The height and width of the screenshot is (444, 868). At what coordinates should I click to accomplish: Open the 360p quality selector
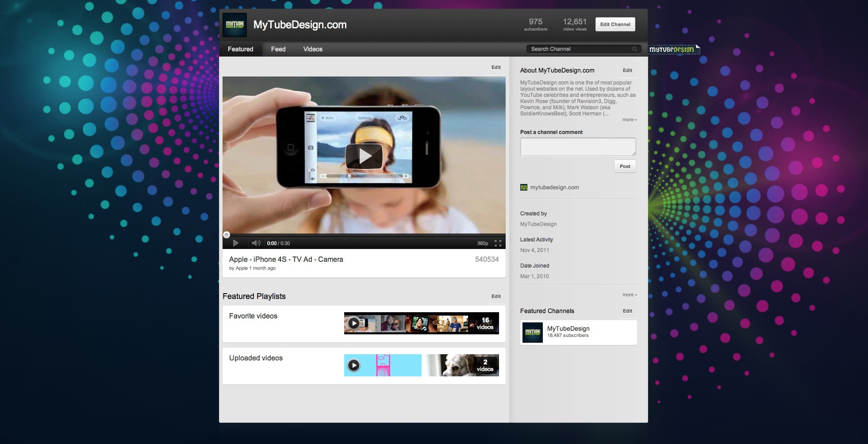483,243
